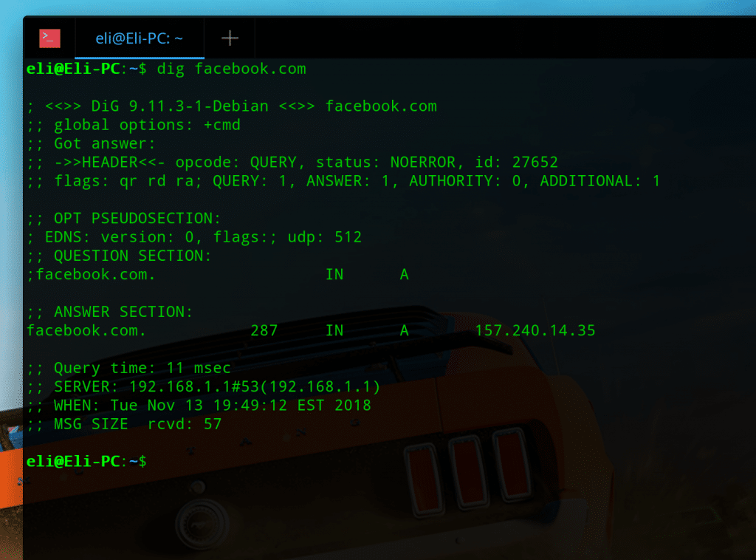Viewport: 756px width, 560px height.
Task: Click the TTL value 287
Action: click(x=264, y=331)
